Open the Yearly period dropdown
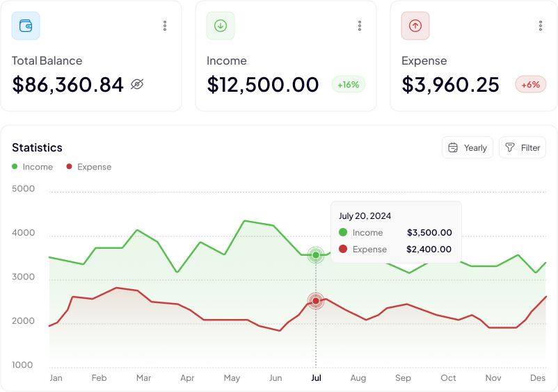Viewport: 558px width, 392px height. pos(468,147)
